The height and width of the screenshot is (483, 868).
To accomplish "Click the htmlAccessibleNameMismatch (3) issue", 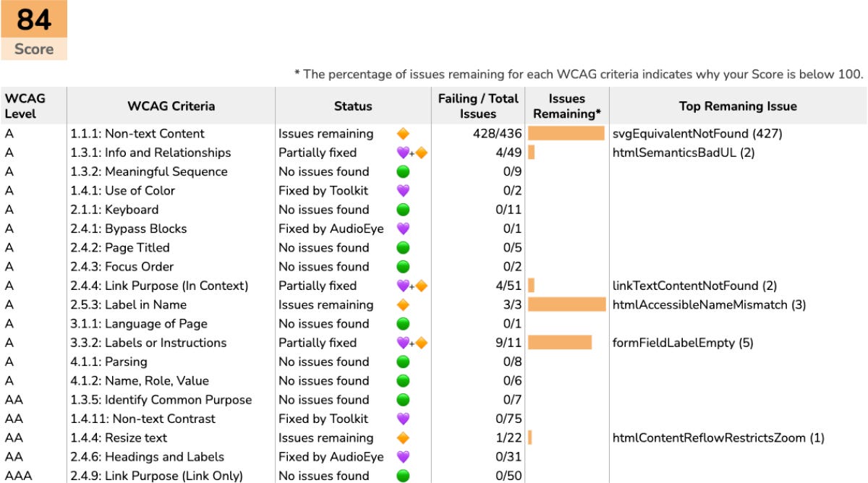I will click(709, 305).
